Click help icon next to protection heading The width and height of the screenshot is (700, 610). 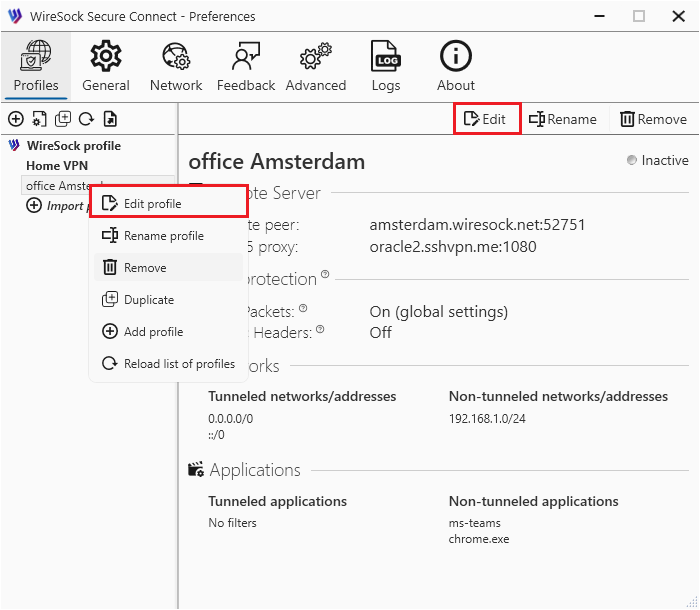click(325, 274)
